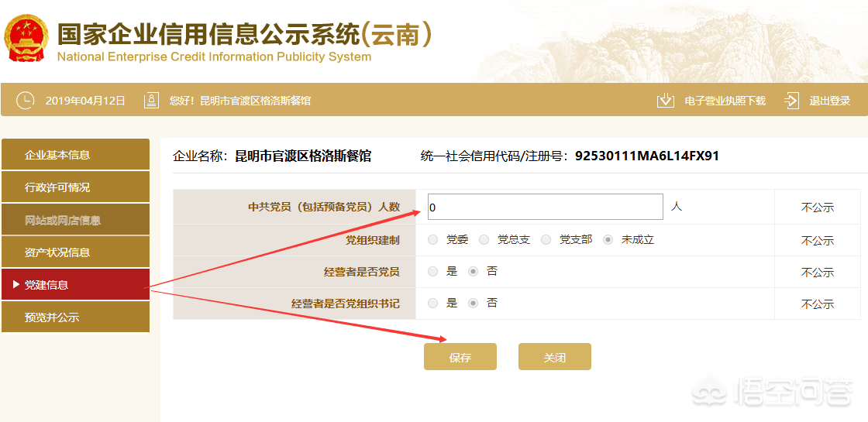The height and width of the screenshot is (422, 868).
Task: Click the user profile icon
Action: pos(151,100)
